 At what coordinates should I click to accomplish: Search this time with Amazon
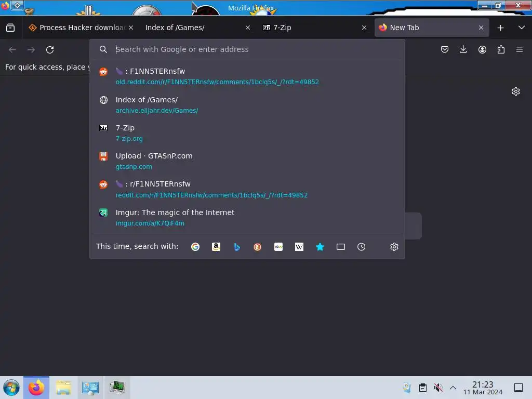[x=216, y=247]
